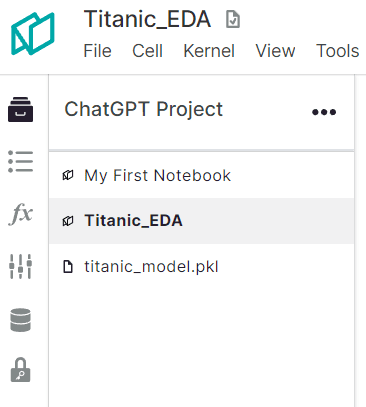
Task: Open the fx variables panel
Action: pos(20,214)
